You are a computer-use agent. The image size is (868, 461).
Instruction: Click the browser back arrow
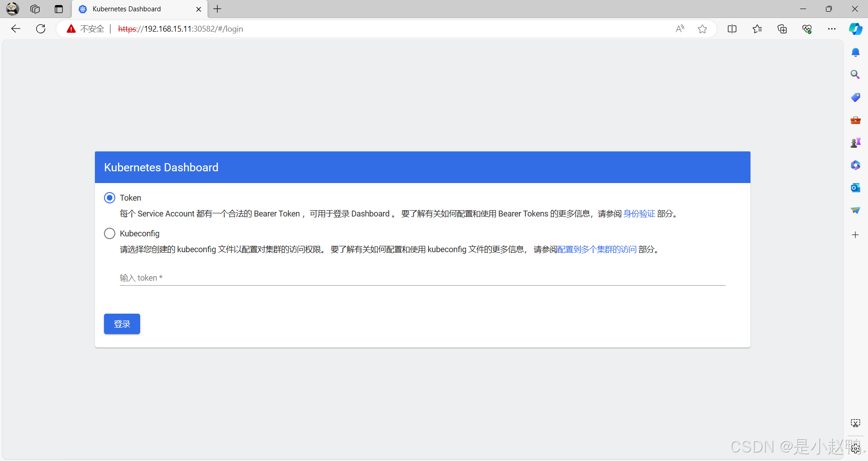(x=16, y=29)
